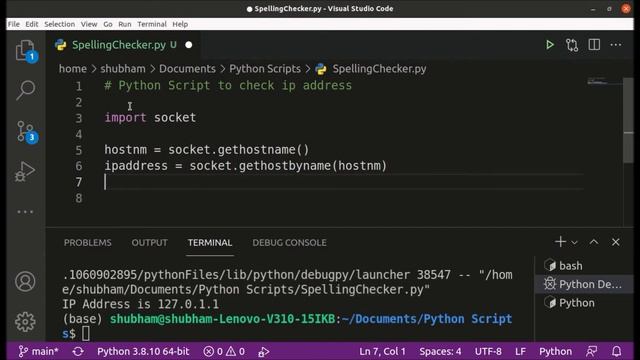
Task: Click the editor vertical scrollbar thumb
Action: (629, 120)
